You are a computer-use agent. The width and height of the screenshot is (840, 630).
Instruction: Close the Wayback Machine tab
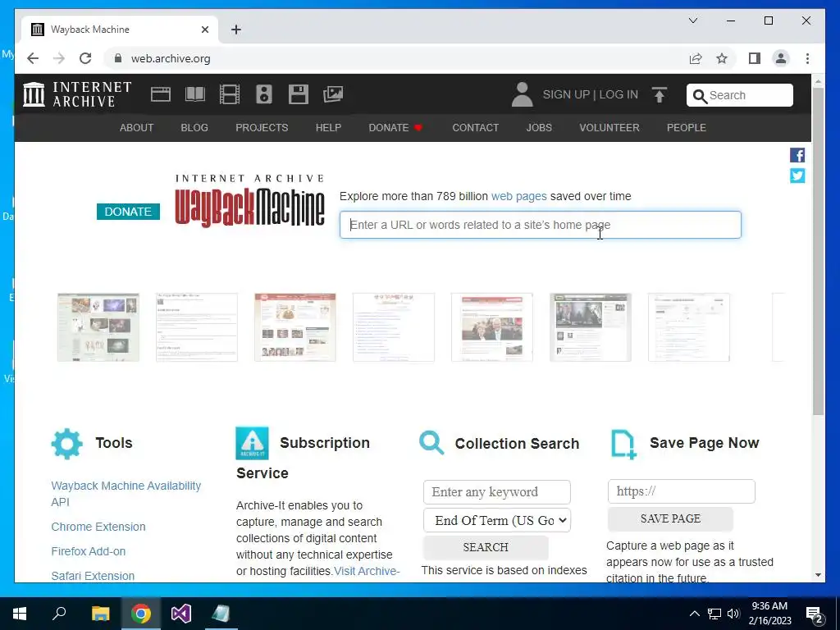(204, 30)
